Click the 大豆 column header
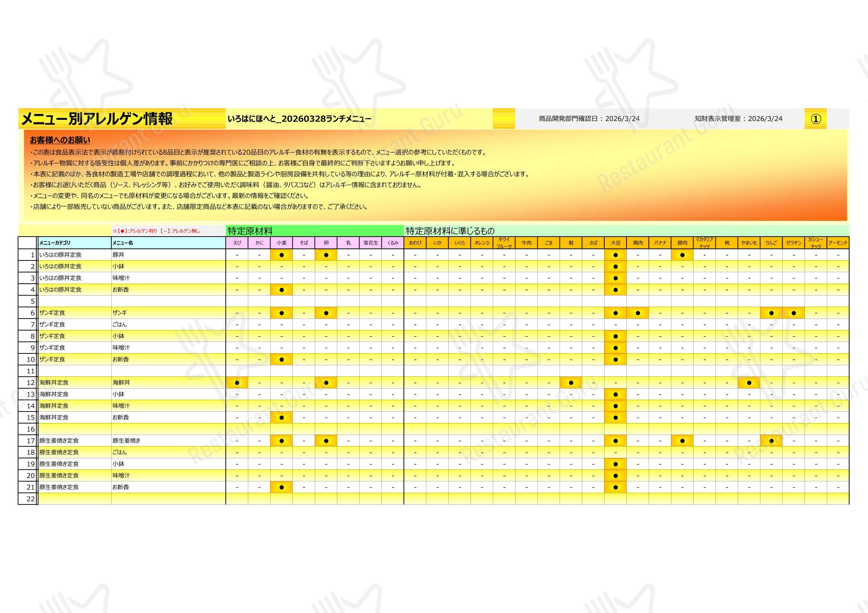The image size is (868, 613). pyautogui.click(x=615, y=243)
